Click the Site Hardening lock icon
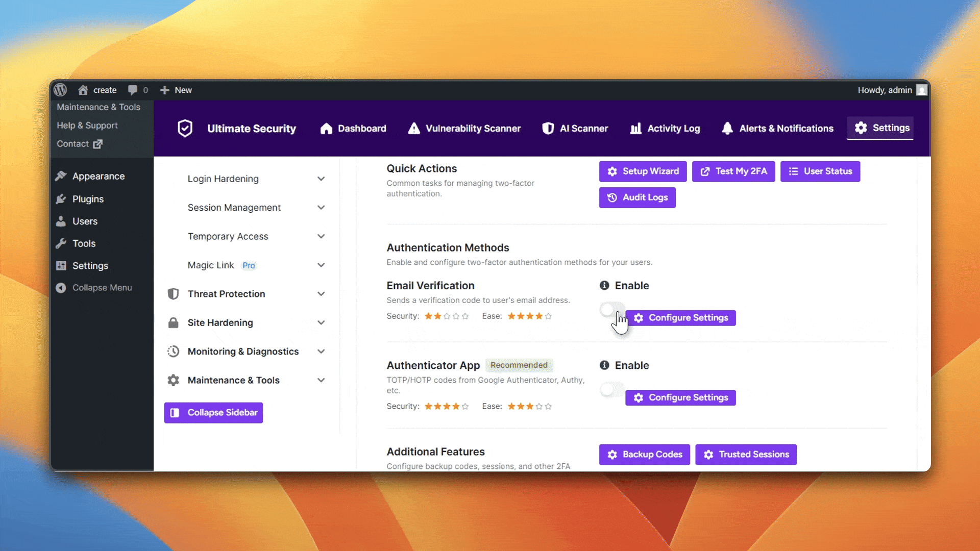 click(174, 322)
